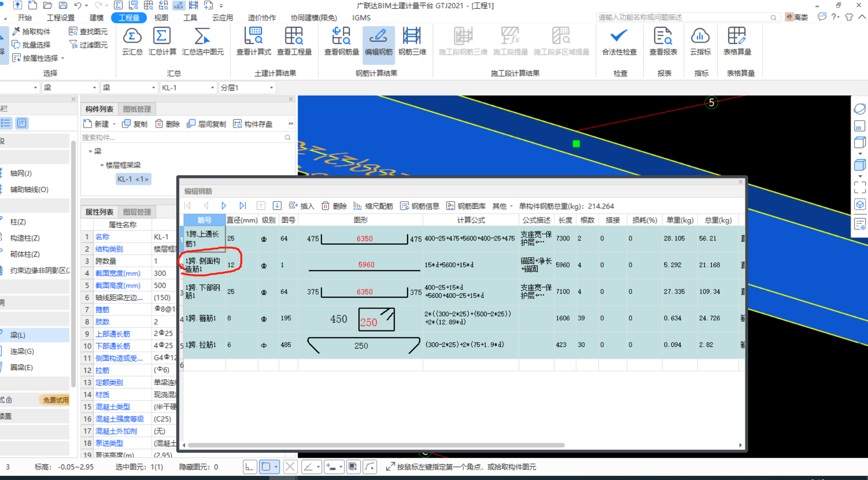Open the 视图 ribbon tab
The image size is (868, 480).
(x=161, y=18)
